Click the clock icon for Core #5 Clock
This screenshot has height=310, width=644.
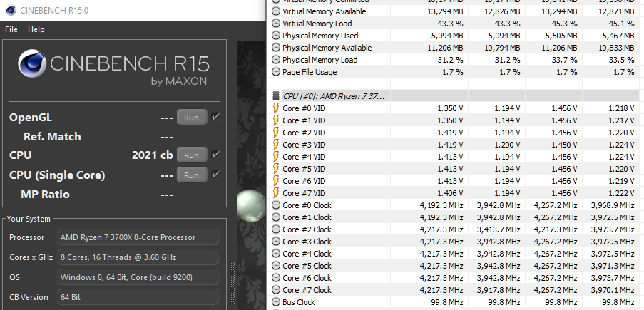click(276, 266)
